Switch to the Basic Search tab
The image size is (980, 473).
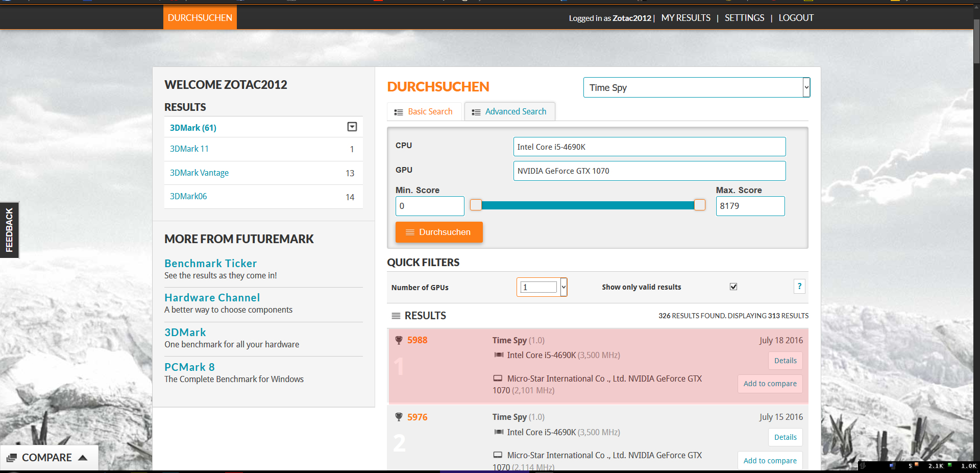(424, 111)
